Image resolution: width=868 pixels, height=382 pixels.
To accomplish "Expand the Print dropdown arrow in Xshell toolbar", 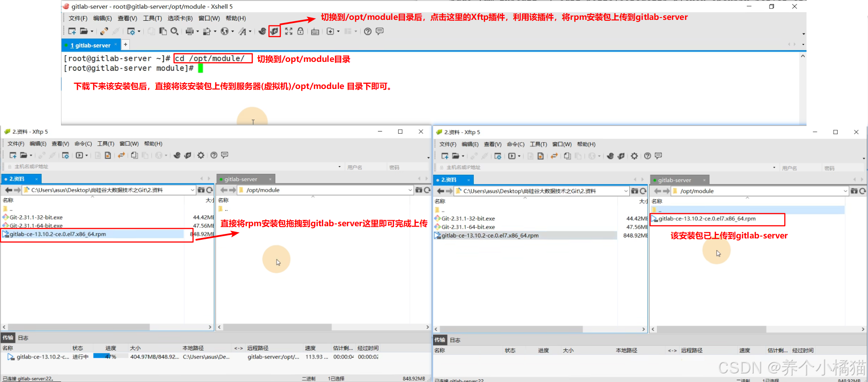I will coord(198,32).
